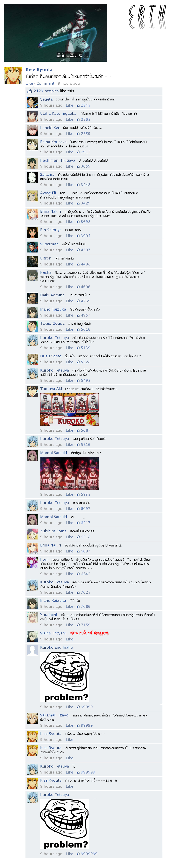Like the main Kise Ryouta post
171x868 pixels.
[29, 83]
